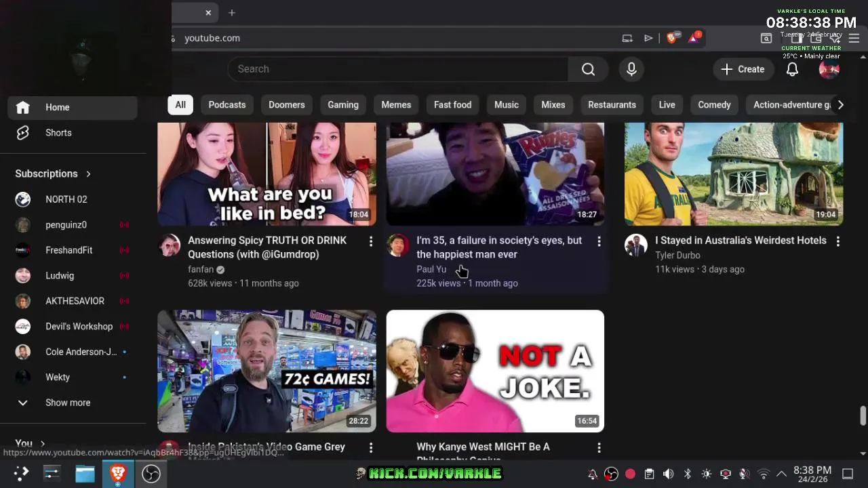The image size is (868, 488).
Task: Open Australia's Weirdest Hotels thumbnail
Action: (734, 174)
